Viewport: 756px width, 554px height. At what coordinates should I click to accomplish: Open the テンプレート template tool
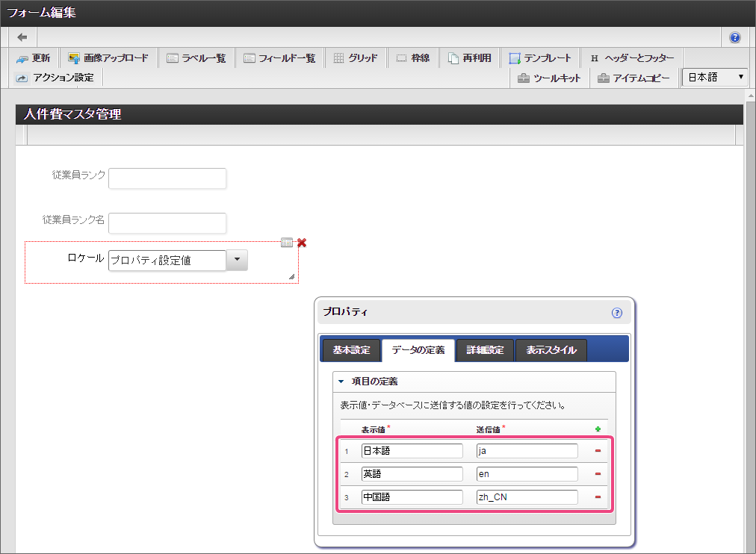(540, 58)
